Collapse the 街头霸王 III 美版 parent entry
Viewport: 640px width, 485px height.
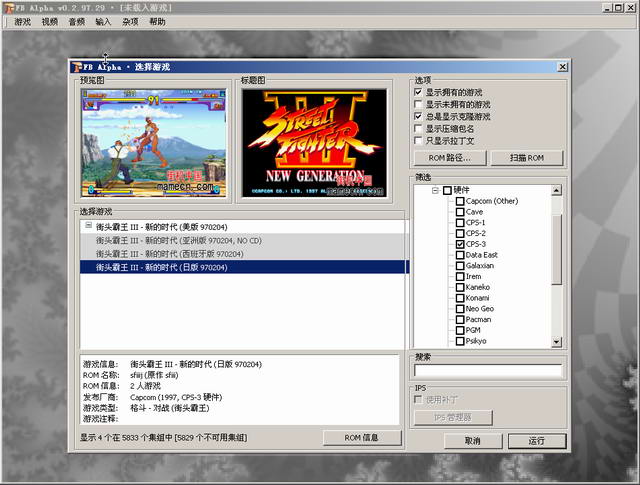tap(89, 226)
